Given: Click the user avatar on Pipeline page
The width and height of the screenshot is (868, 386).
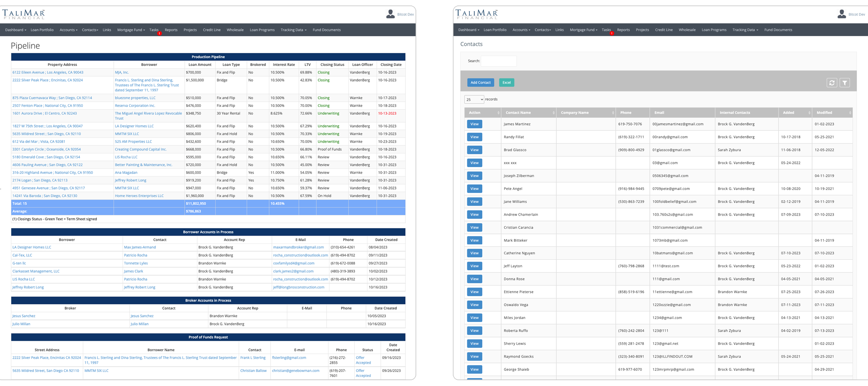Looking at the screenshot, I should pos(390,14).
